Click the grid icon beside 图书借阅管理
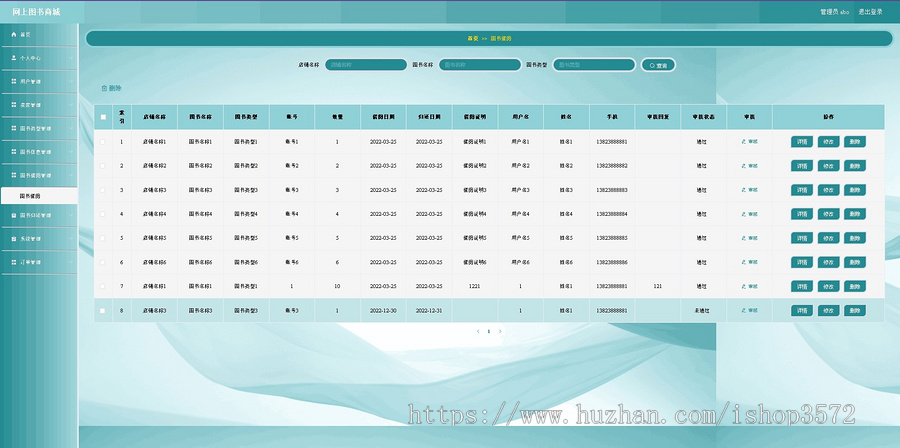 (x=14, y=176)
